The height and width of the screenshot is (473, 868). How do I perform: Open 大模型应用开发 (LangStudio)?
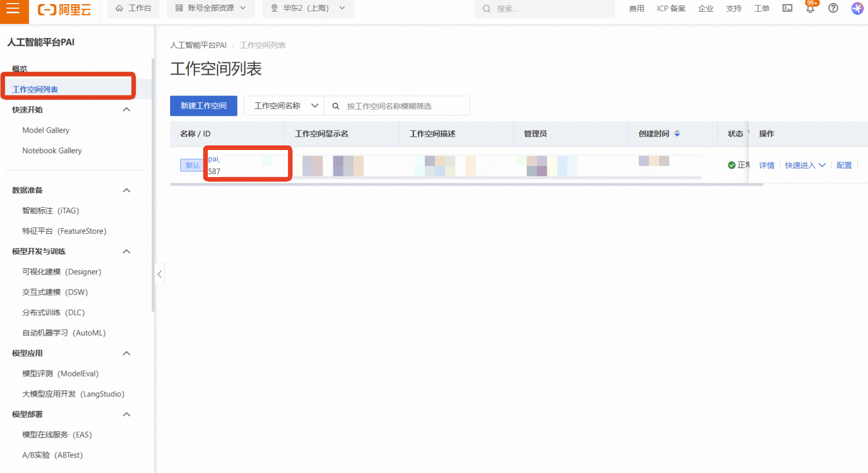[74, 394]
